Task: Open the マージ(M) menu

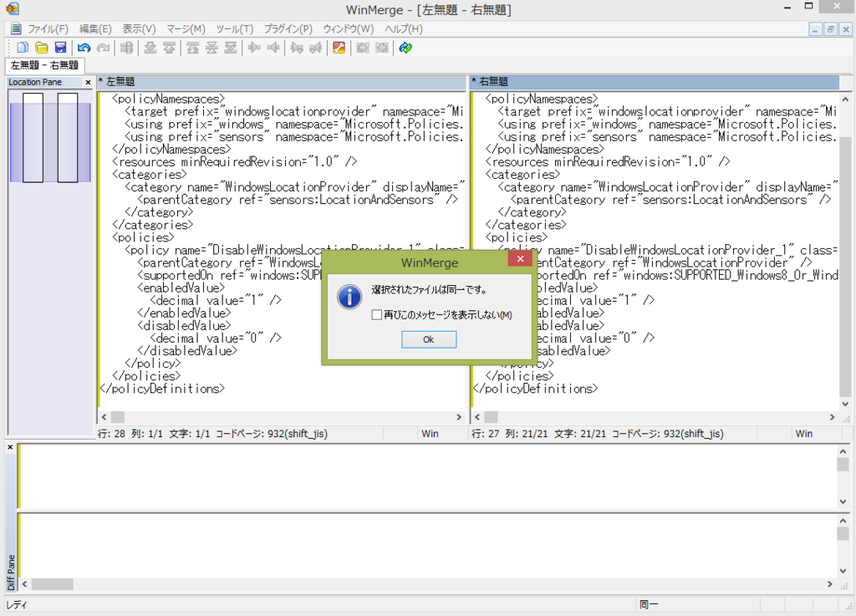Action: pos(186,29)
